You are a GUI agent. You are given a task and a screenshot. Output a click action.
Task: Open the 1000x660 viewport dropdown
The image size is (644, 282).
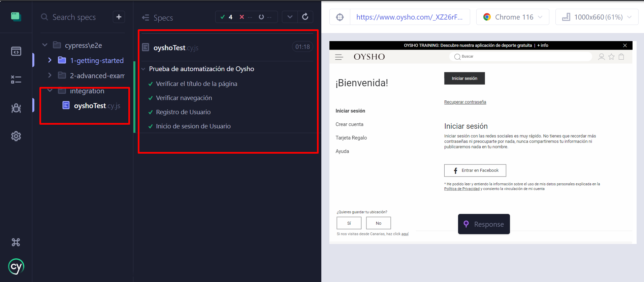597,17
